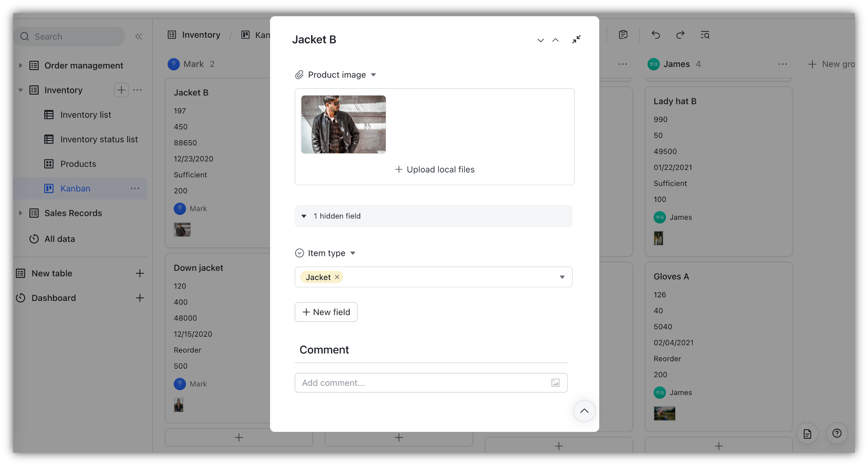This screenshot has width=868, height=466.
Task: Switch to the Inventory status list view
Action: pyautogui.click(x=98, y=139)
